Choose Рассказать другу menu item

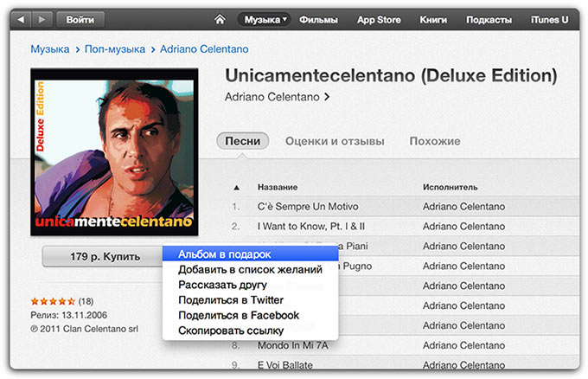pos(251,285)
